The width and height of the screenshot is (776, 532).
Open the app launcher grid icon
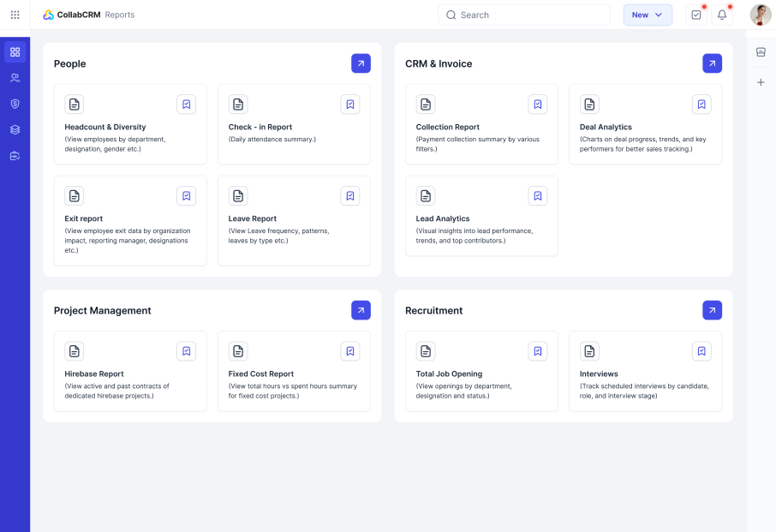coord(15,15)
